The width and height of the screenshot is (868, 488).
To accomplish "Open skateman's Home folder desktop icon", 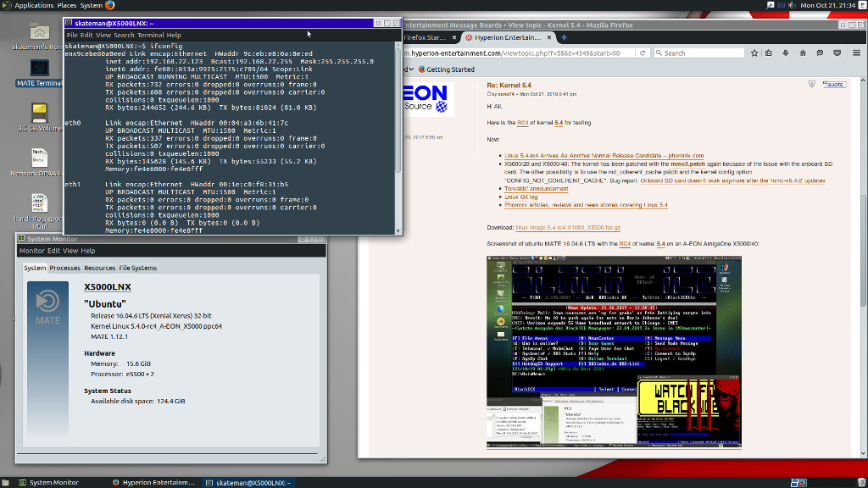I will 39,31.
